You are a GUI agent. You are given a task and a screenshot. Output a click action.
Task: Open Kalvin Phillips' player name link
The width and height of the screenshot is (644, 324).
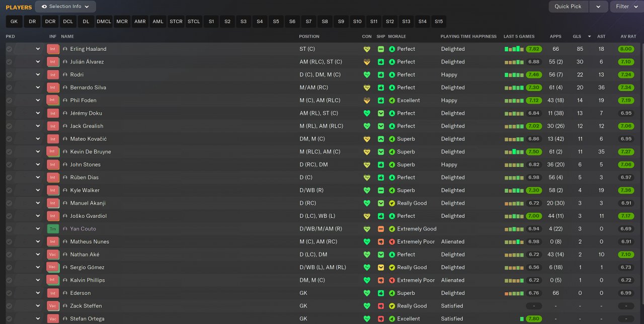pyautogui.click(x=88, y=280)
